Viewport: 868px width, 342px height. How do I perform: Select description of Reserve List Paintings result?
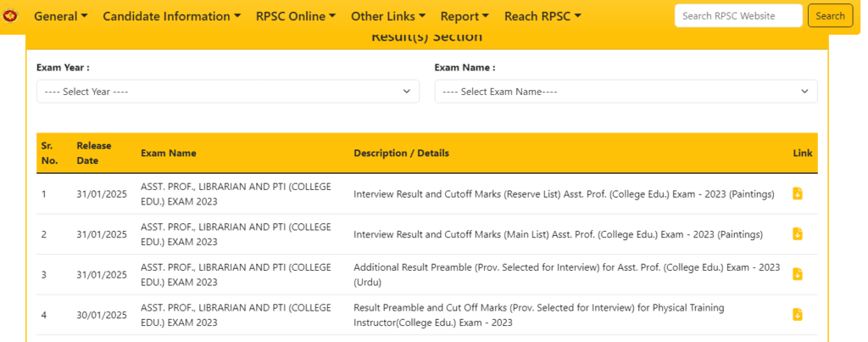pyautogui.click(x=564, y=194)
